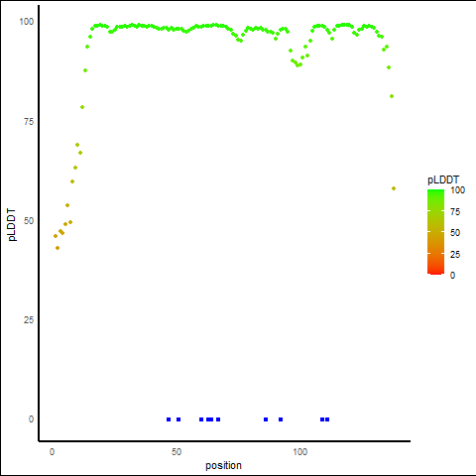
Task: Click the rotated y-axis title pLDDT
Action: [x=12, y=225]
